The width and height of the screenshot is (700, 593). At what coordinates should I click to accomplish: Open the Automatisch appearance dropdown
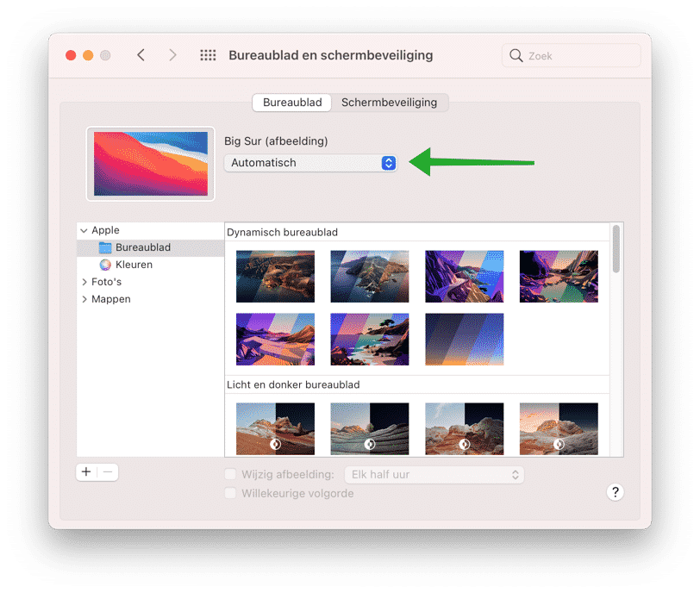(310, 163)
